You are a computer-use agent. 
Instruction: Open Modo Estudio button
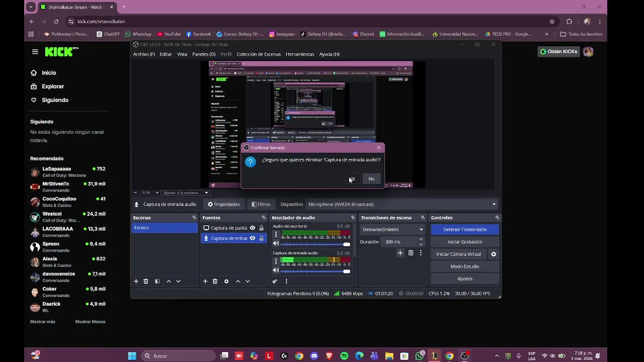pyautogui.click(x=465, y=266)
